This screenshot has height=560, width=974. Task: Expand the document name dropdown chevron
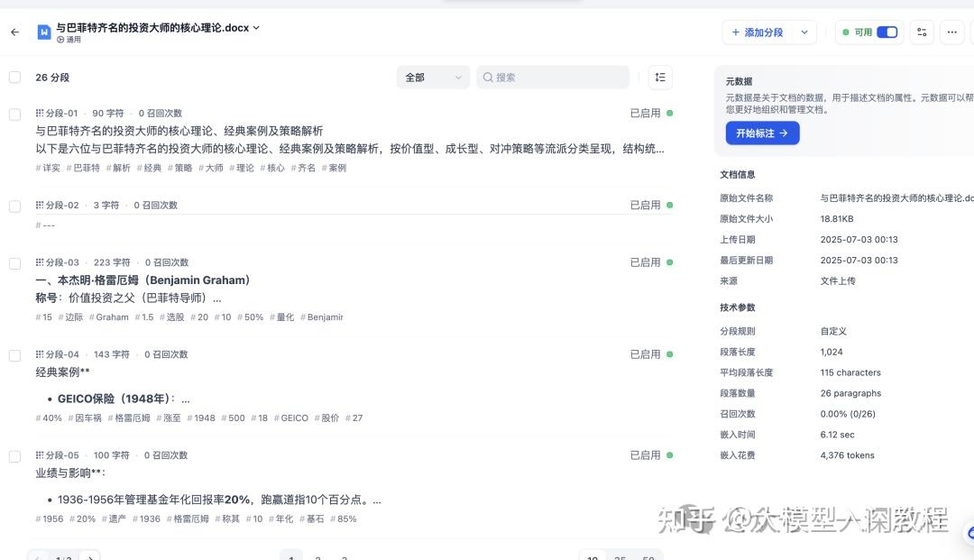[x=256, y=28]
